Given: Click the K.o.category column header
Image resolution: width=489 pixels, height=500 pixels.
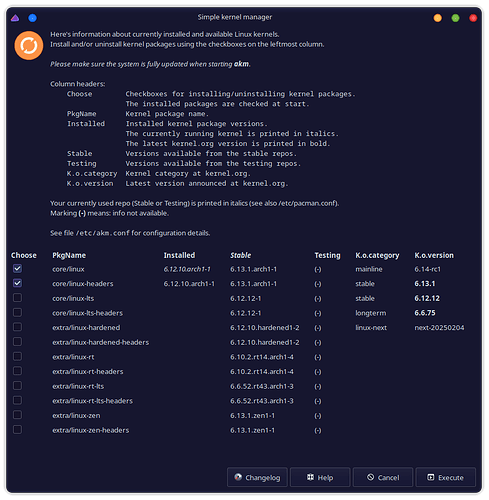Looking at the screenshot, I should pos(377,255).
